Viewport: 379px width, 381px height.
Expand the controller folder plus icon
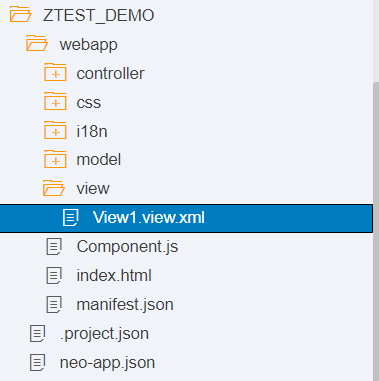point(55,73)
